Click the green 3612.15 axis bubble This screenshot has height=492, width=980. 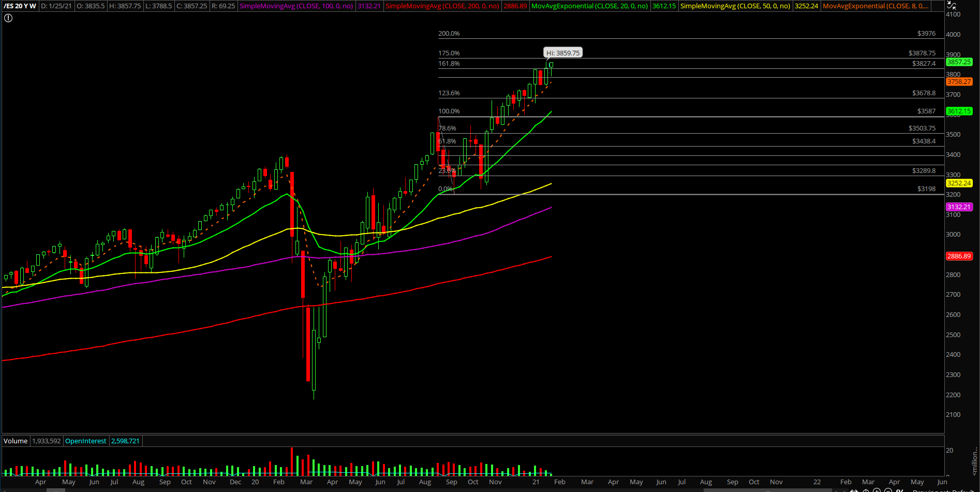[959, 111]
